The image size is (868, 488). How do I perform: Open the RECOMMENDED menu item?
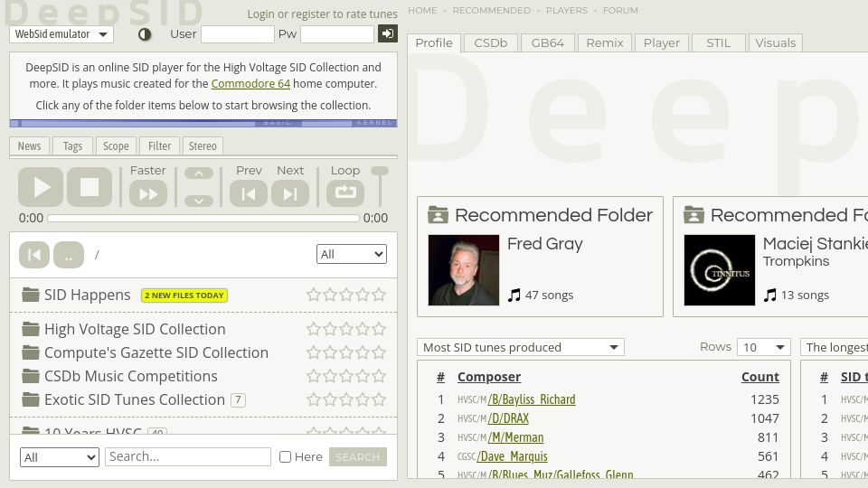pos(492,11)
